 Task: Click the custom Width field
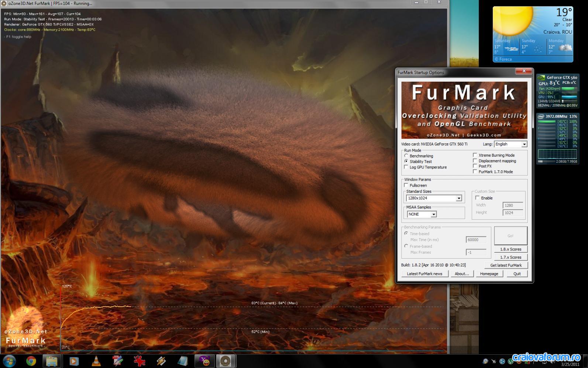513,205
